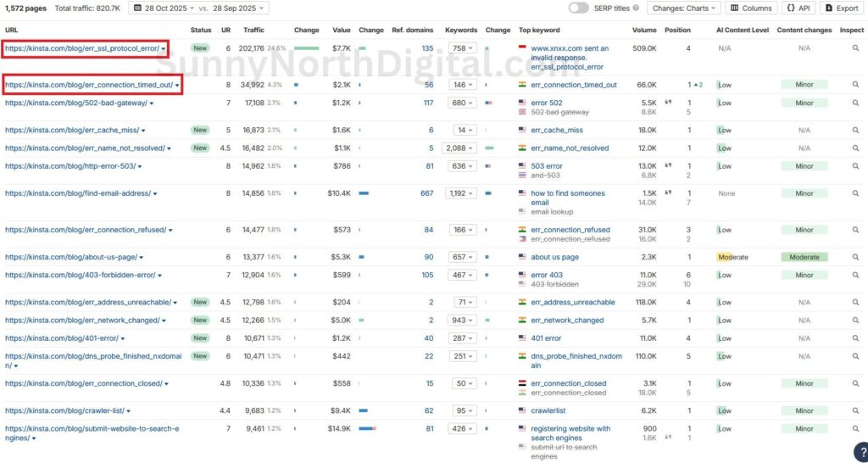This screenshot has width=868, height=463.
Task: Click the traffic change bar for err_ssl_protocol_error
Action: tap(307, 48)
